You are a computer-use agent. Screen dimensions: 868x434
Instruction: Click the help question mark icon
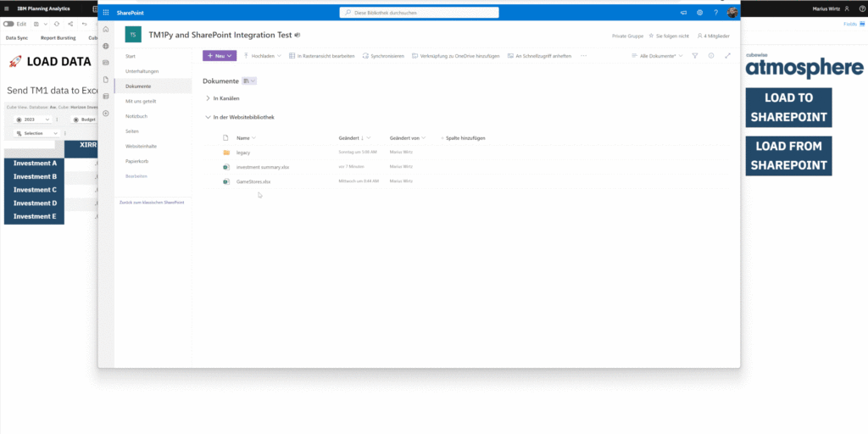pyautogui.click(x=715, y=13)
